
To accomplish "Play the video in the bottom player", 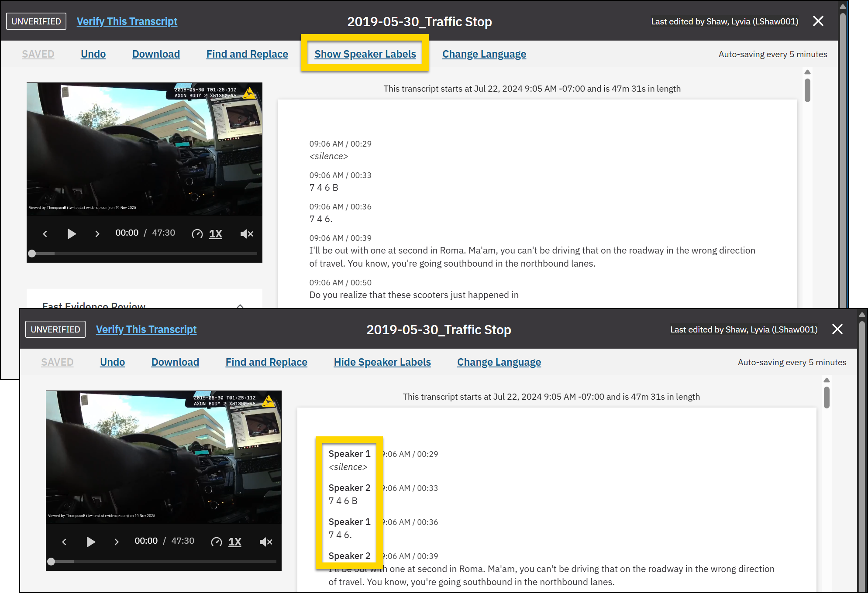I will click(x=91, y=542).
